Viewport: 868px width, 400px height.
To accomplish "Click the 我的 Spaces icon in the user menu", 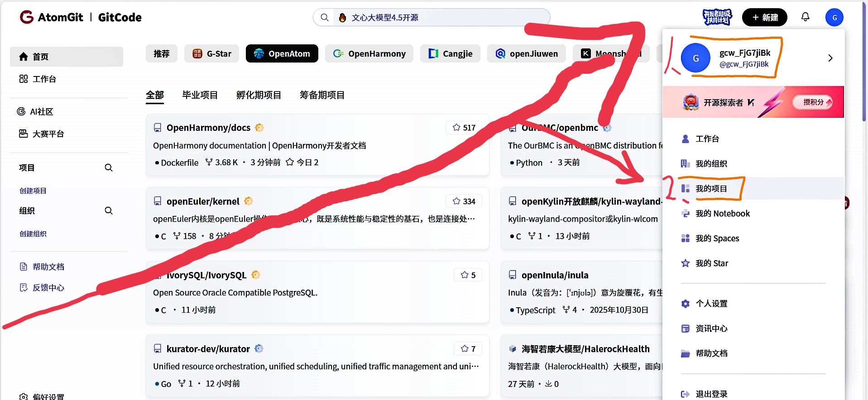I will coord(686,238).
